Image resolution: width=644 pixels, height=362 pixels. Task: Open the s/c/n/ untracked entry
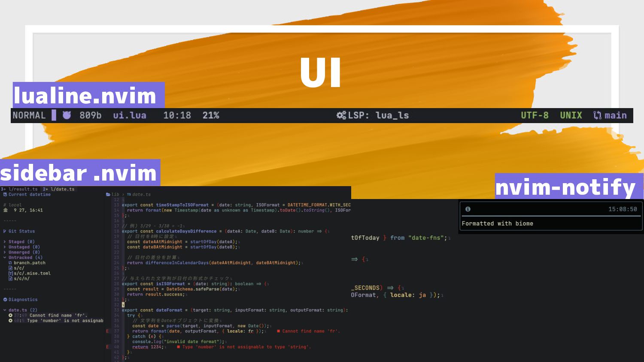(x=21, y=278)
